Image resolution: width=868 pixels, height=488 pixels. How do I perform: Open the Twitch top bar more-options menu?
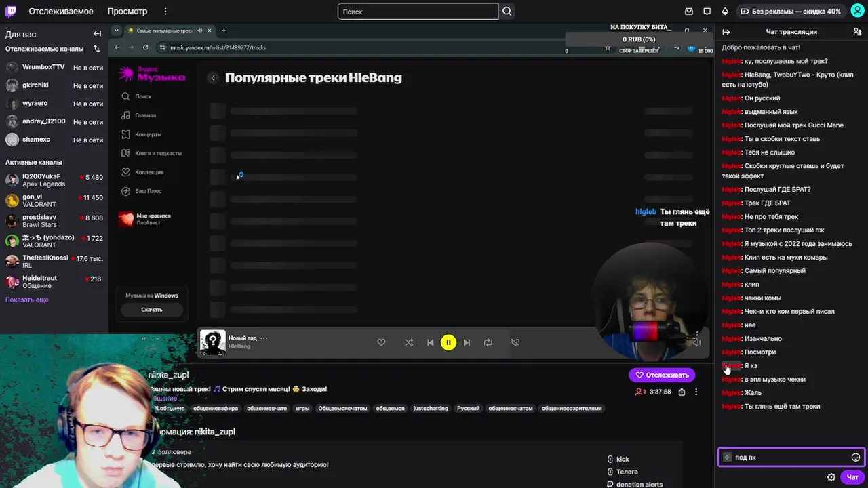(x=165, y=12)
